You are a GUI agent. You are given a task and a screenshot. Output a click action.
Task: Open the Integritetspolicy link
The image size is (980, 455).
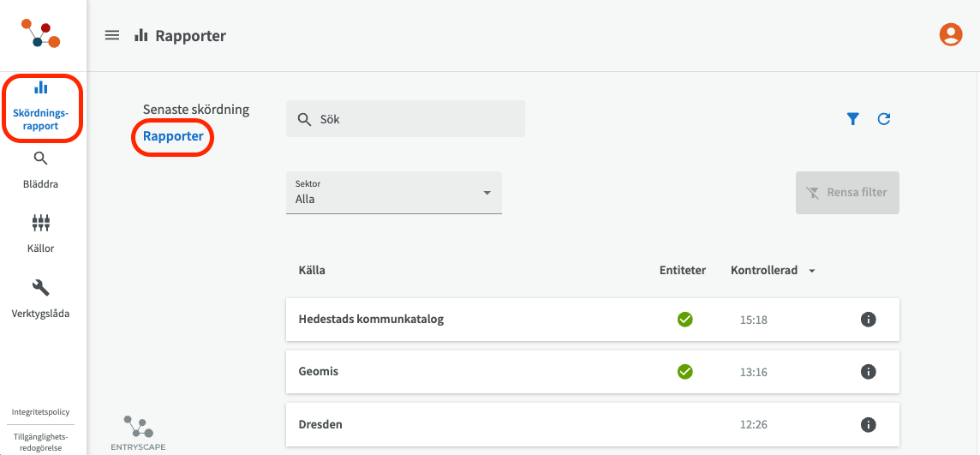41,412
